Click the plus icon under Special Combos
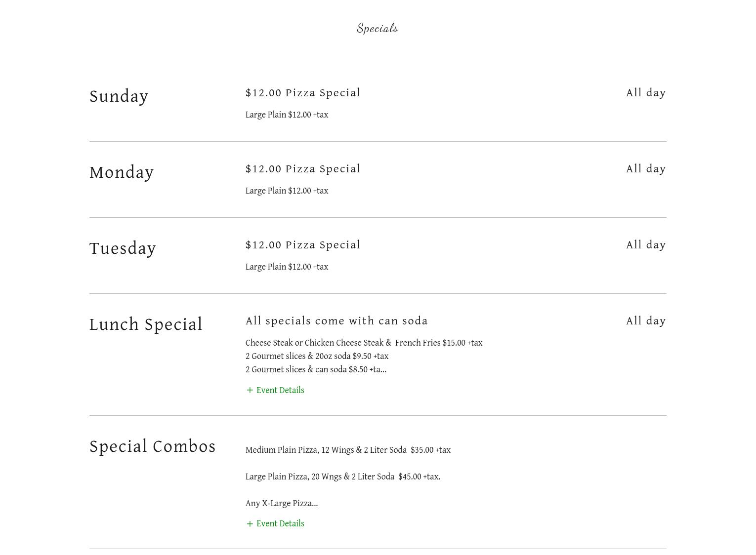756x555 pixels. (250, 524)
